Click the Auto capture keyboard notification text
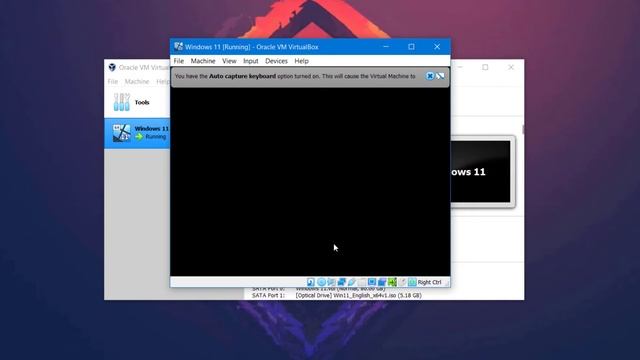 tap(295, 76)
